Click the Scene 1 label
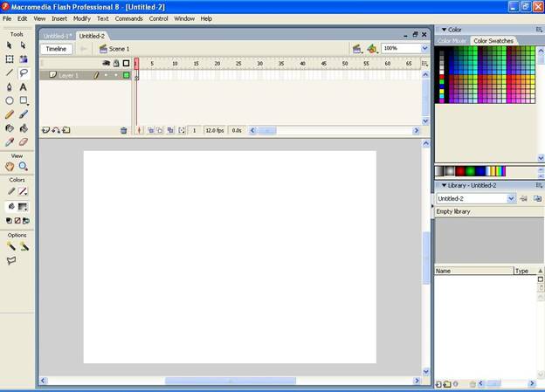This screenshot has height=392, width=545. pos(119,49)
